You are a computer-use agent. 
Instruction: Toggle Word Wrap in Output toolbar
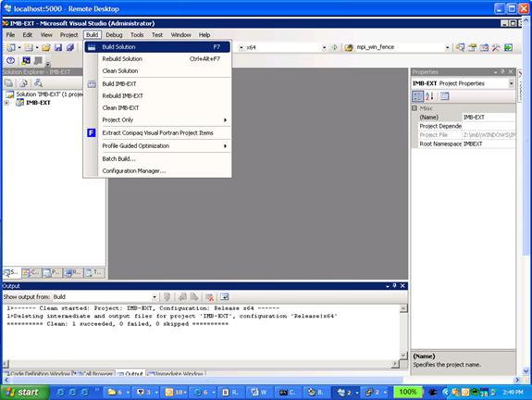click(225, 297)
